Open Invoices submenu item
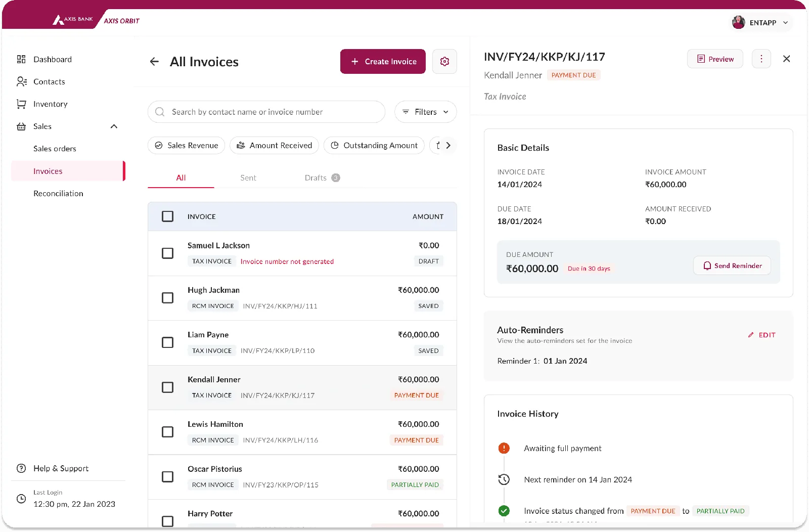The image size is (809, 532). click(x=68, y=171)
